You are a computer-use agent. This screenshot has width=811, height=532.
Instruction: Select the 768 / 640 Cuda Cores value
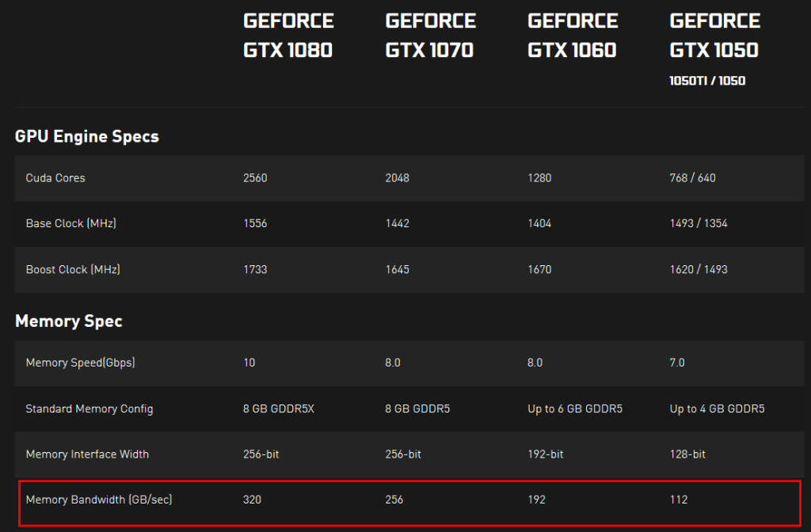[x=692, y=178]
